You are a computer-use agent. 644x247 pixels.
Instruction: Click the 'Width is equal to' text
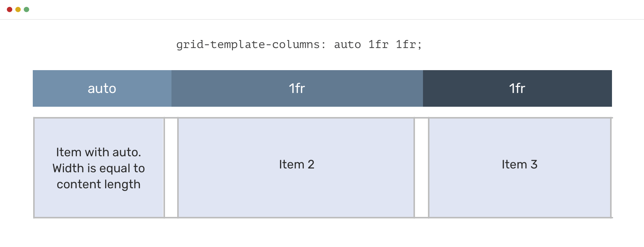click(x=99, y=168)
